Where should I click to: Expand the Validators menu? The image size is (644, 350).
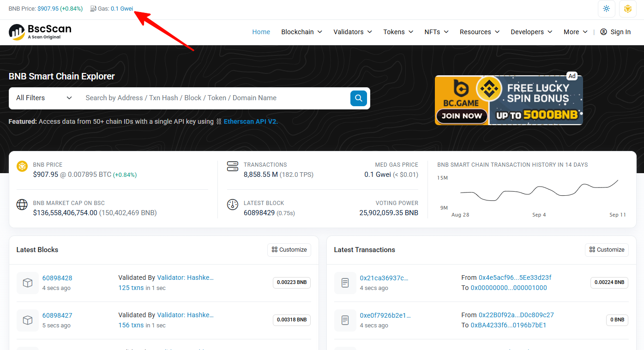[x=353, y=32]
